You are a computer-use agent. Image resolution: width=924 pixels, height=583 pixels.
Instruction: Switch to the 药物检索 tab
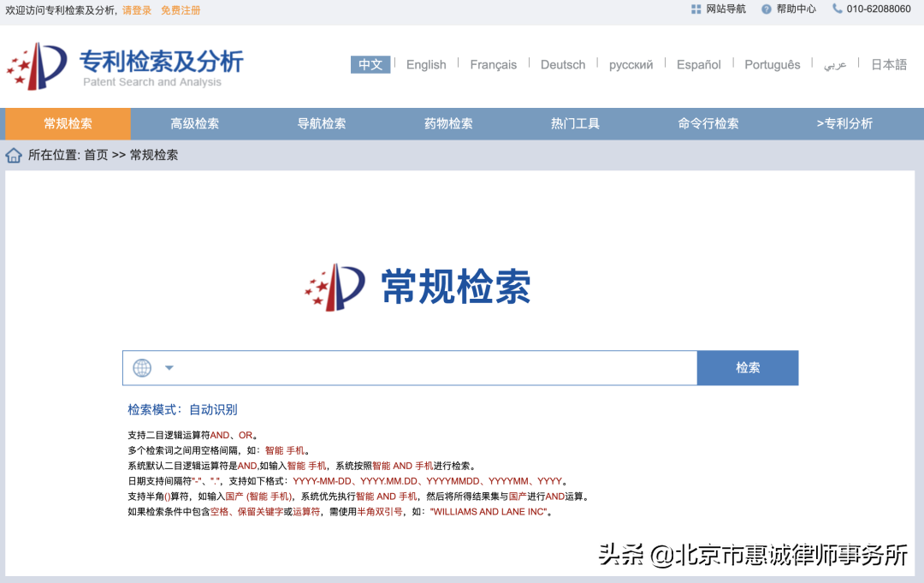click(x=448, y=124)
